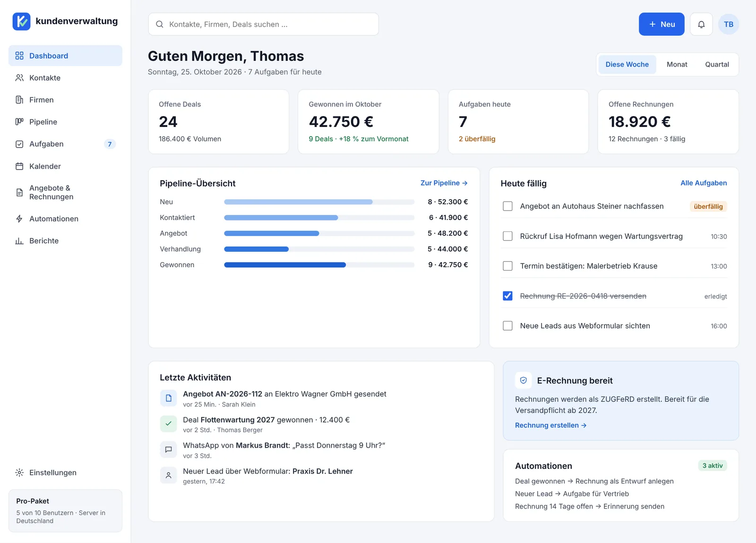Click the Pipeline kanban icon

pos(19,122)
